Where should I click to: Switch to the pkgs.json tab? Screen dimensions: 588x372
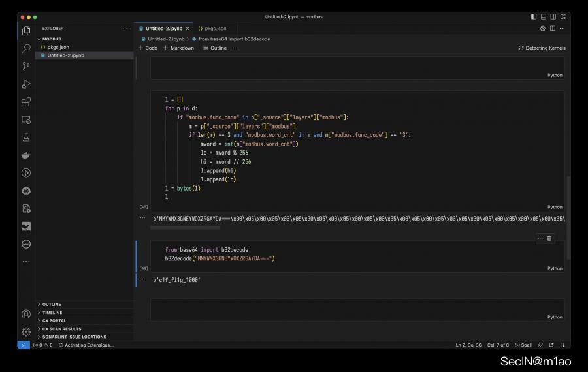click(215, 29)
